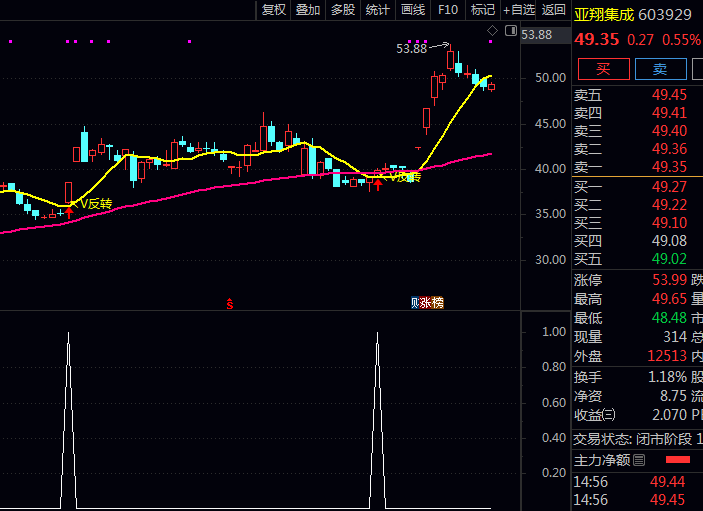Select the 买五 price 49.02
The width and height of the screenshot is (703, 511).
(669, 259)
